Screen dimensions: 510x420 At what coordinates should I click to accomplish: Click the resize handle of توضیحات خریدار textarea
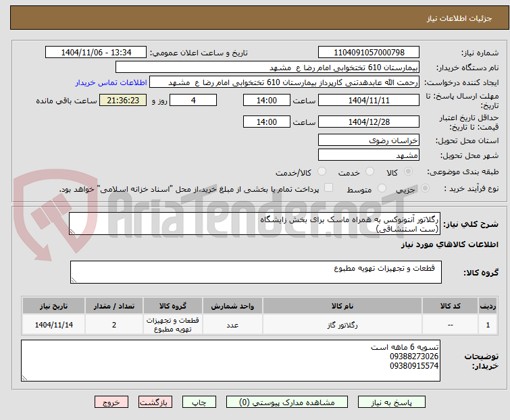pyautogui.click(x=25, y=377)
